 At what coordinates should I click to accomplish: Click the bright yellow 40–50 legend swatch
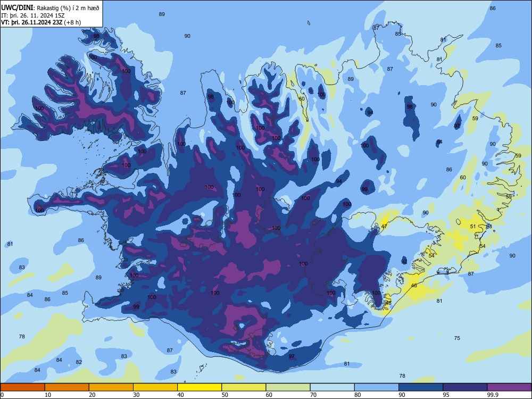pyautogui.click(x=199, y=387)
